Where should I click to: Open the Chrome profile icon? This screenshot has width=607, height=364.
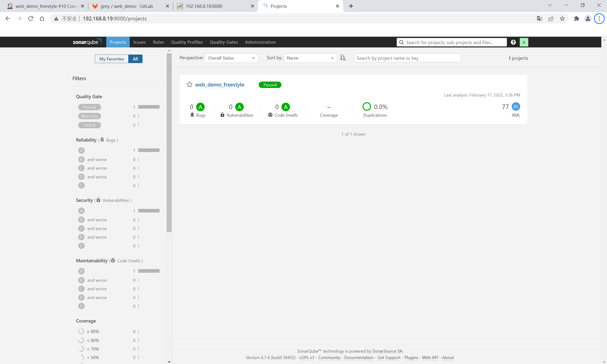click(x=588, y=18)
